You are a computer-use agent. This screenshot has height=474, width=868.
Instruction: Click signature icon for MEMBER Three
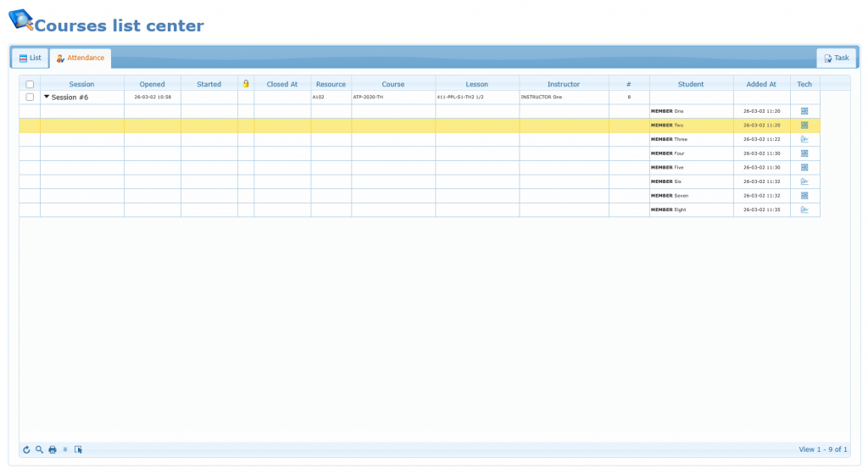coord(804,139)
